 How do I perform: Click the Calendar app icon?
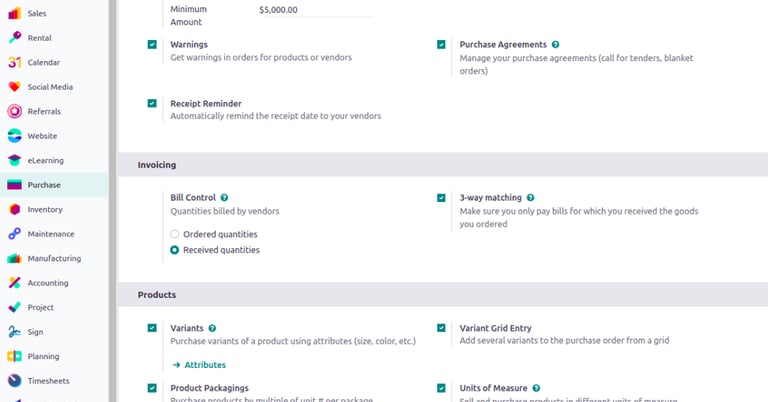pyautogui.click(x=15, y=62)
